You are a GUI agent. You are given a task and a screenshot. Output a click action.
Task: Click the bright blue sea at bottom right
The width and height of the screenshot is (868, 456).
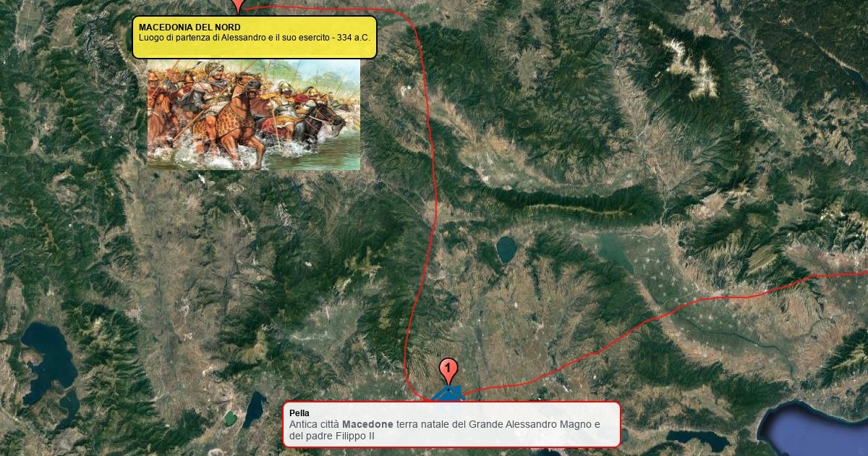coord(814,431)
